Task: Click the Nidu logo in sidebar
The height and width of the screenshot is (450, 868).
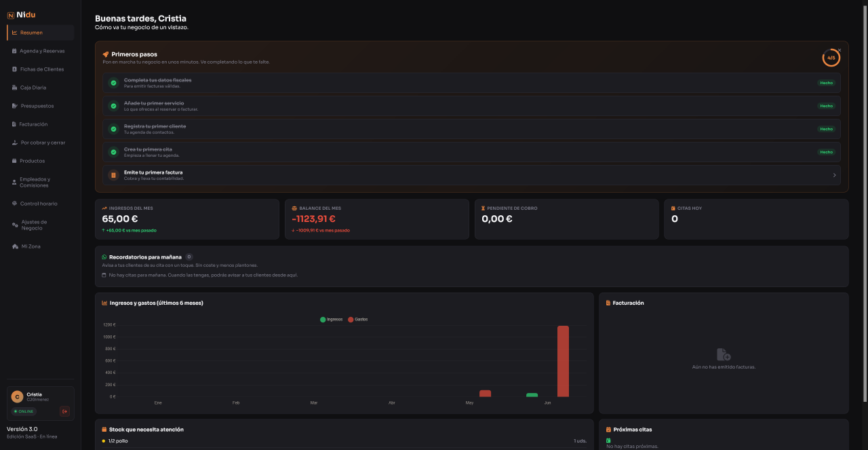Action: point(22,15)
